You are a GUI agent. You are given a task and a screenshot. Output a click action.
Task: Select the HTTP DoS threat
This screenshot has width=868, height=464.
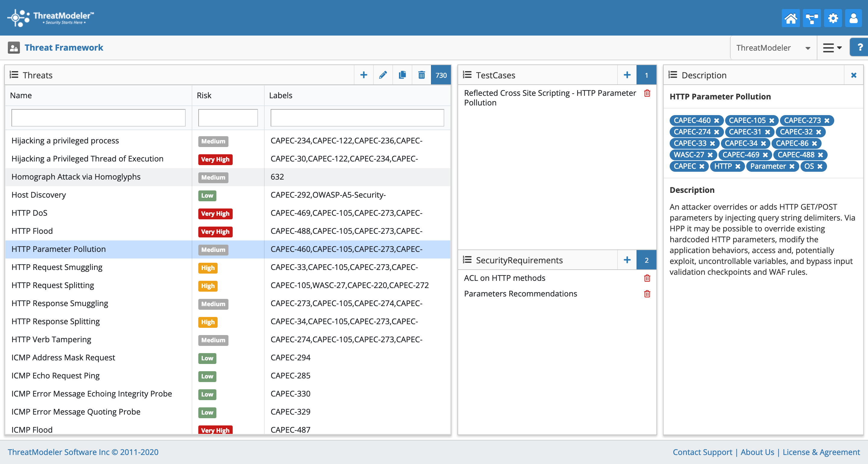point(228,213)
